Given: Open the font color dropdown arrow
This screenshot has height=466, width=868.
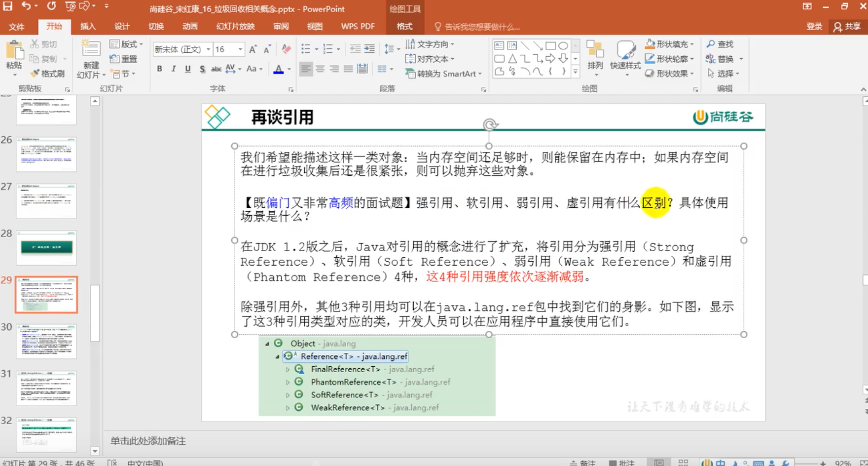Looking at the screenshot, I should tap(289, 69).
